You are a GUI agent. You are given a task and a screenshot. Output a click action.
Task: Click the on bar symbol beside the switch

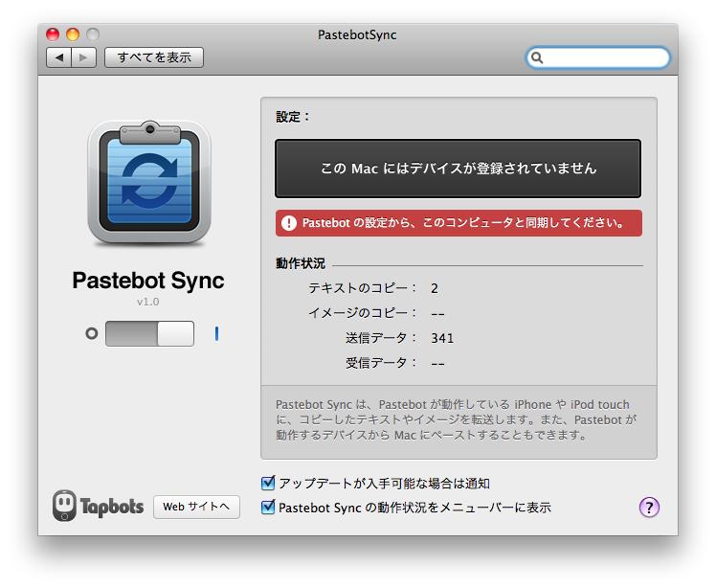point(216,333)
